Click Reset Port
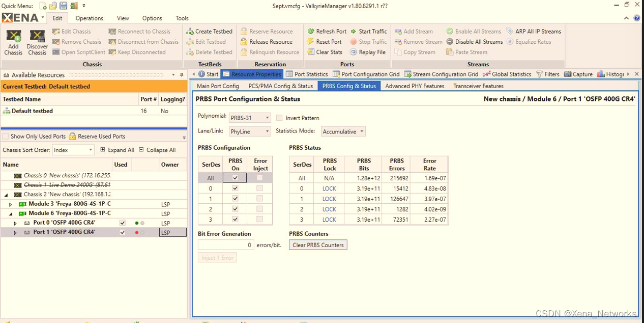 click(325, 42)
